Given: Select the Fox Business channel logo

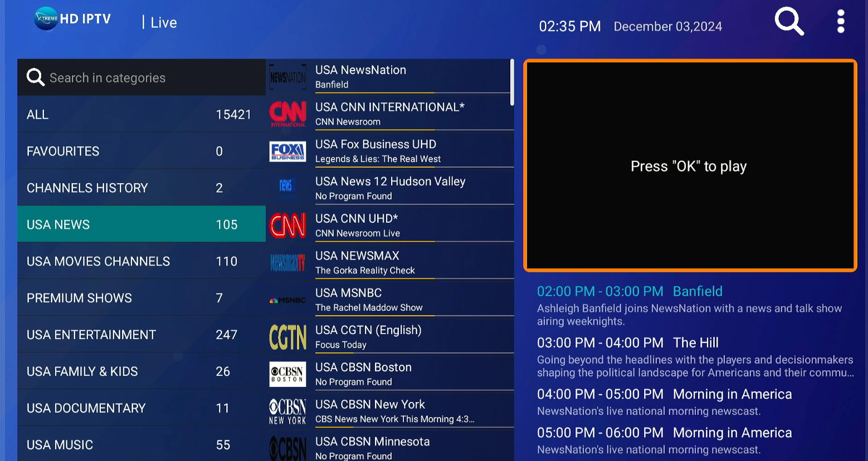Looking at the screenshot, I should pos(288,151).
